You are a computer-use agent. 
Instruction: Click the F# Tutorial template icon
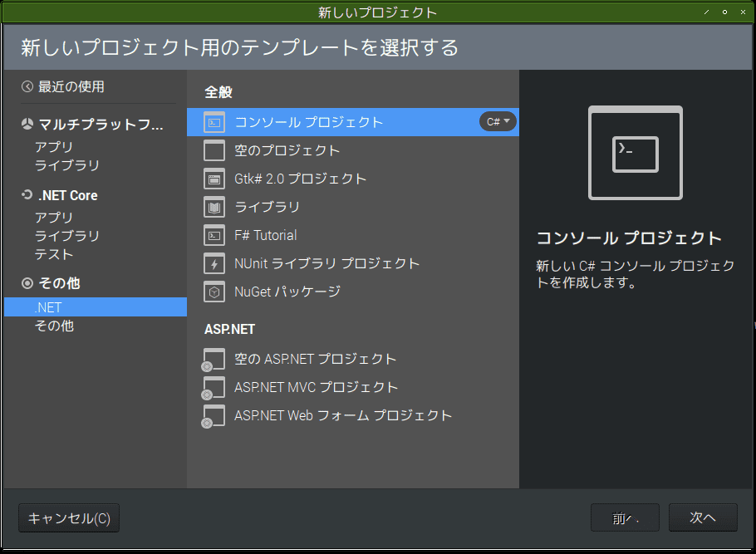[x=214, y=235]
